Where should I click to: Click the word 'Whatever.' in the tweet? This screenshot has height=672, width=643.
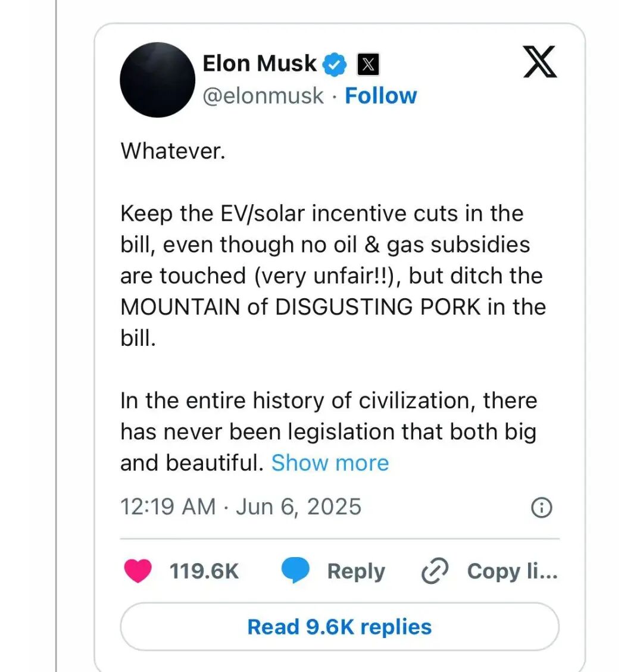click(173, 151)
